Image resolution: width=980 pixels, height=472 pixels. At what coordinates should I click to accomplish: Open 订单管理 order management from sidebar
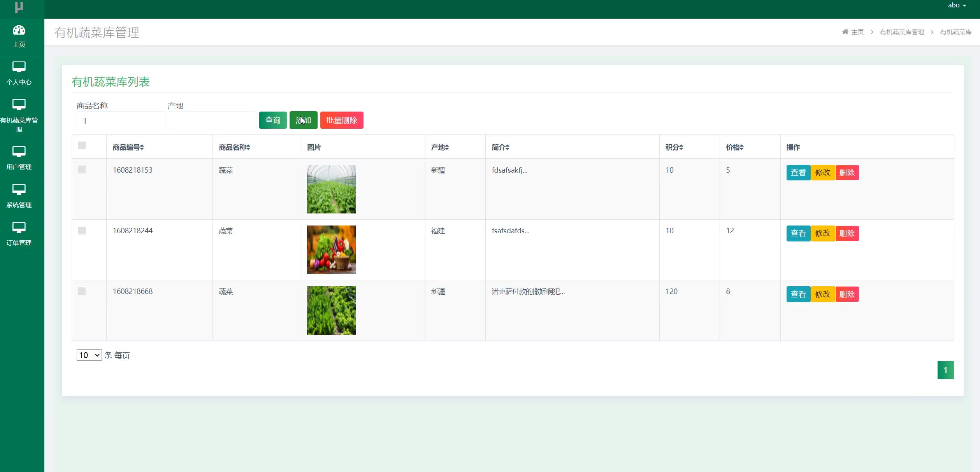click(x=18, y=233)
